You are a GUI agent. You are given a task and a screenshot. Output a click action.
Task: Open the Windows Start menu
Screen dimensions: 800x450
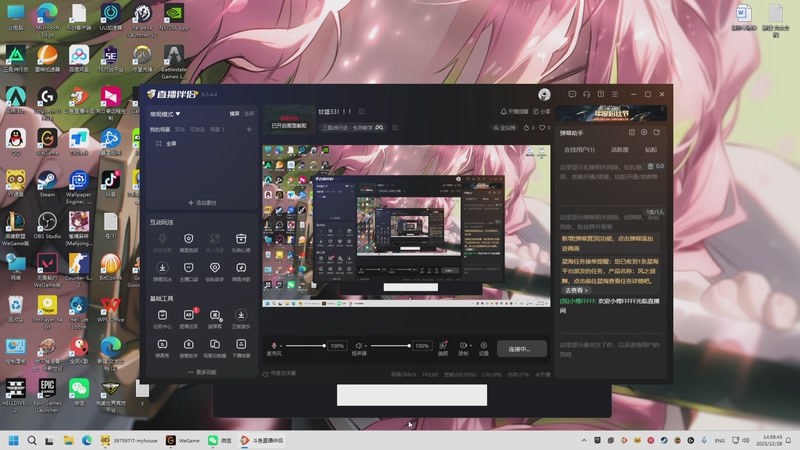(x=14, y=440)
